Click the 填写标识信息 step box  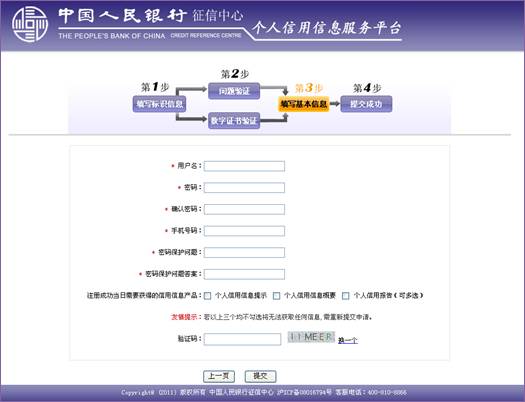click(x=159, y=104)
